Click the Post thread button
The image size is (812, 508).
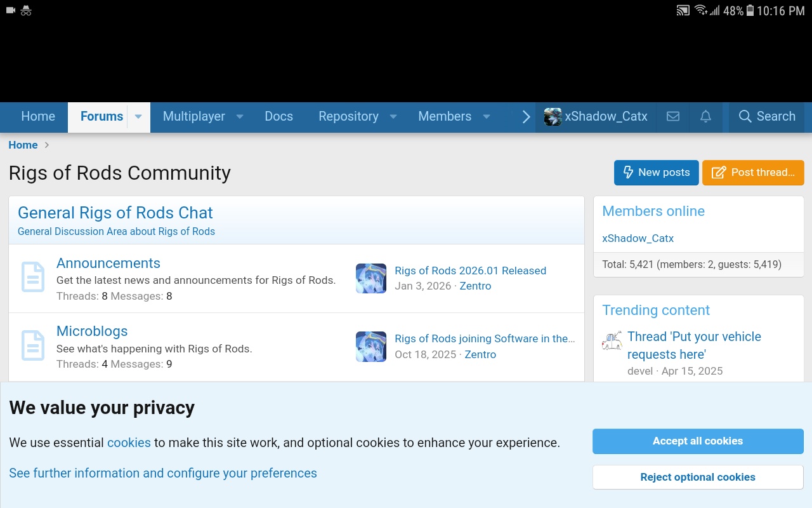coord(753,172)
